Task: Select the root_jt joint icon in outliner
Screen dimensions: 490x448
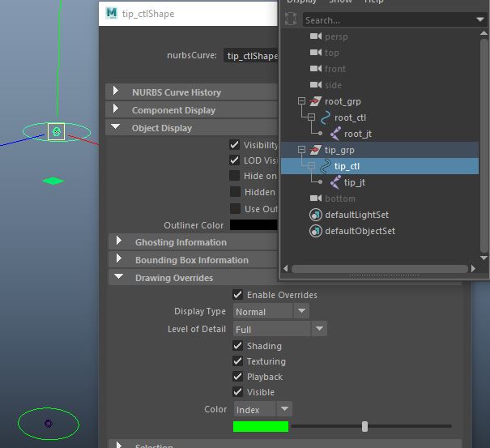Action: click(334, 134)
